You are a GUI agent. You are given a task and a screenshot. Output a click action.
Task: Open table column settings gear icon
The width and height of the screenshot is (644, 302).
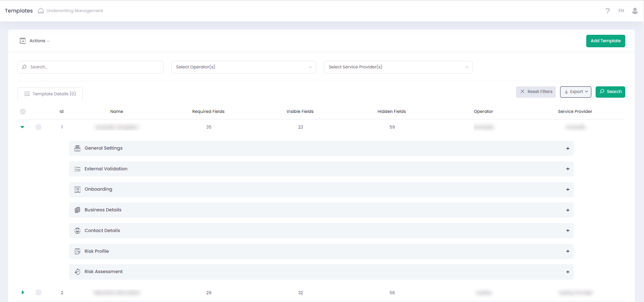click(23, 112)
